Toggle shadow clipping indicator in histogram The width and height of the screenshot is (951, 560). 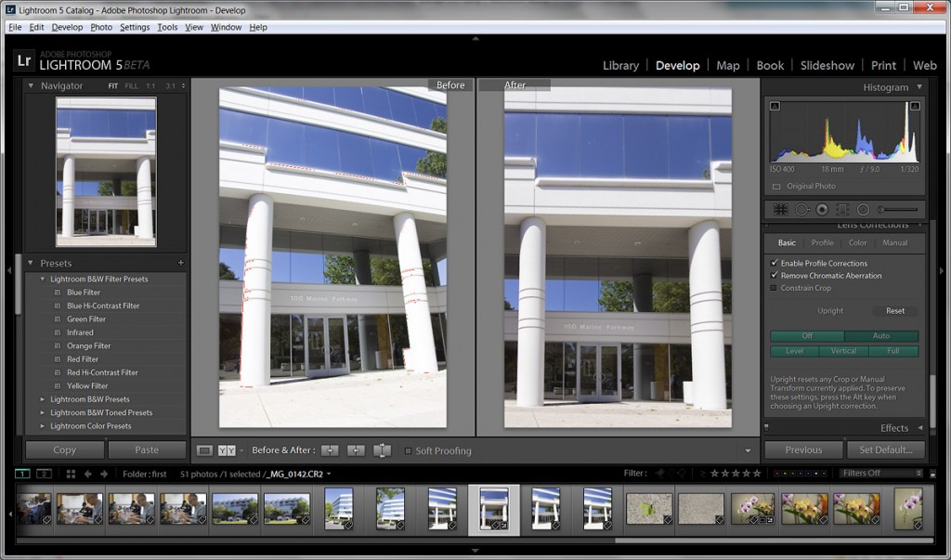coord(775,106)
